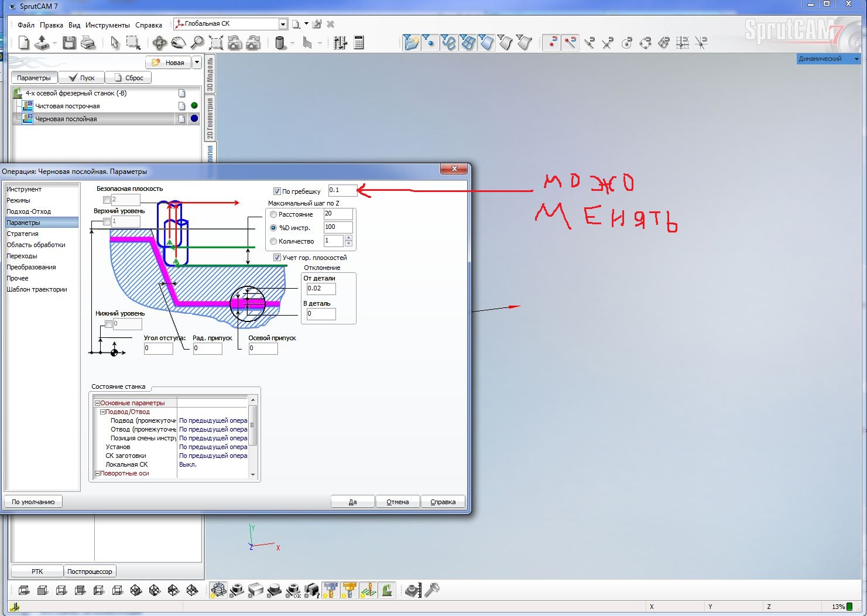Click the Сброс button

click(129, 78)
